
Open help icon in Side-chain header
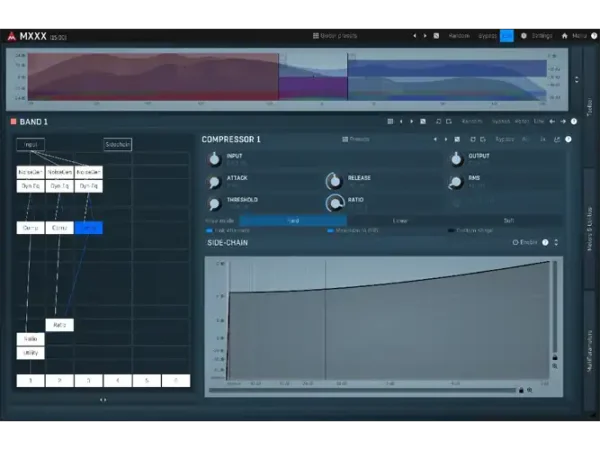(x=545, y=242)
